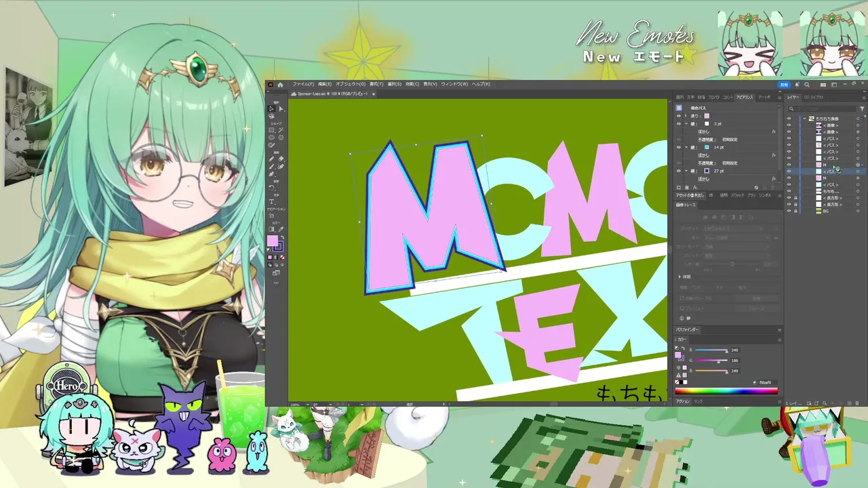This screenshot has height=488, width=868.
Task: Click Add New Effect fx button at panel bottom
Action: [x=695, y=188]
